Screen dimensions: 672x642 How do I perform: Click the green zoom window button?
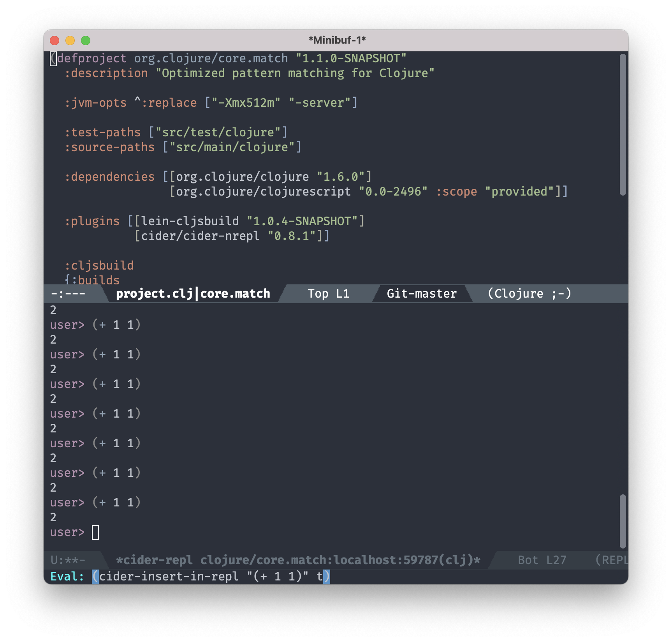(x=86, y=41)
